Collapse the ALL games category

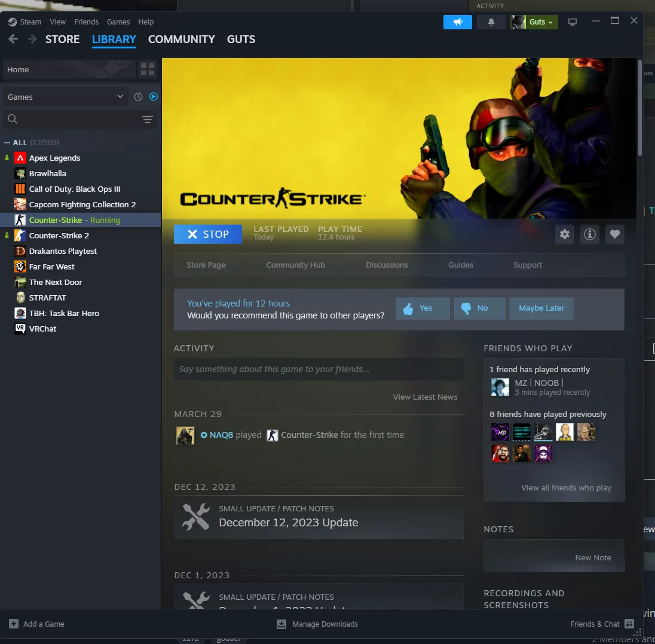click(x=7, y=142)
